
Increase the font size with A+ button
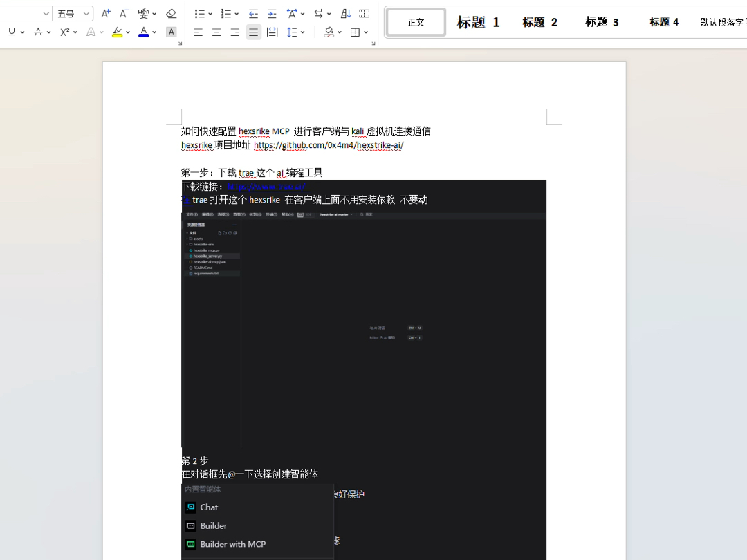click(x=106, y=14)
